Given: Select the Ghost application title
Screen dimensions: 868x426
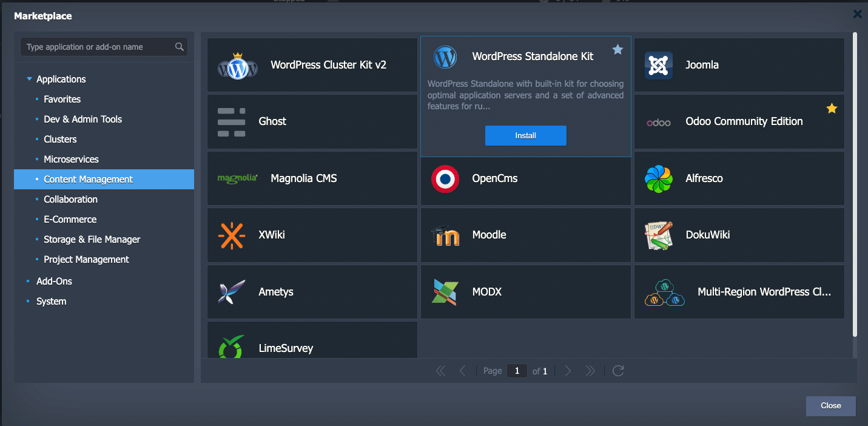Looking at the screenshot, I should coord(272,121).
